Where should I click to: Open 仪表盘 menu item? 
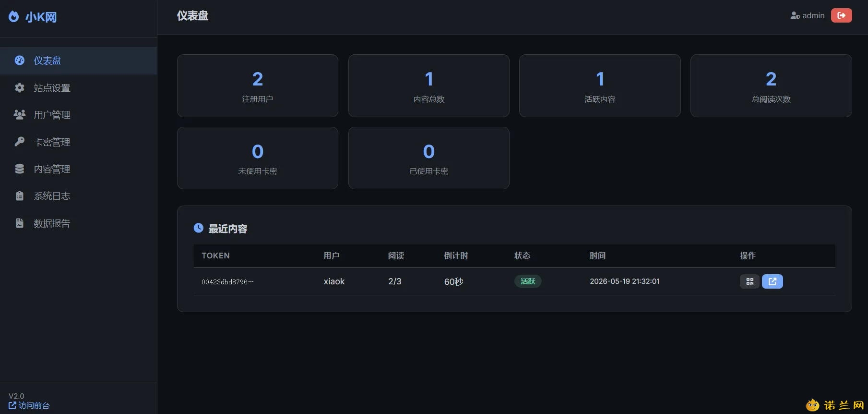78,61
